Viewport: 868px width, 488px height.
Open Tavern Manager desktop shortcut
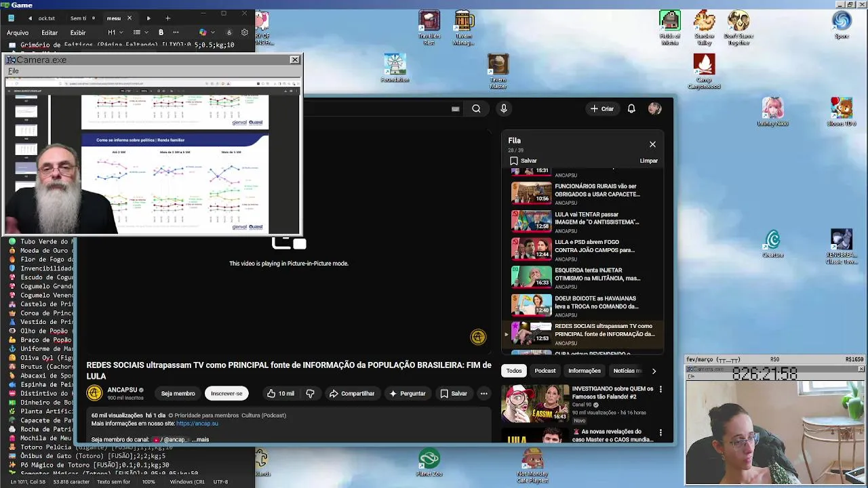[464, 28]
